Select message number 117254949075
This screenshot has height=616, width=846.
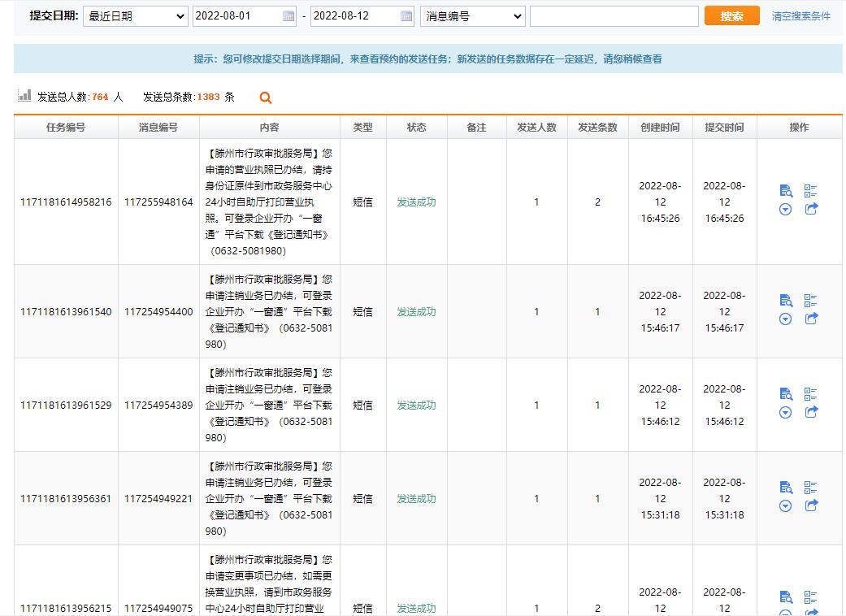click(x=158, y=609)
